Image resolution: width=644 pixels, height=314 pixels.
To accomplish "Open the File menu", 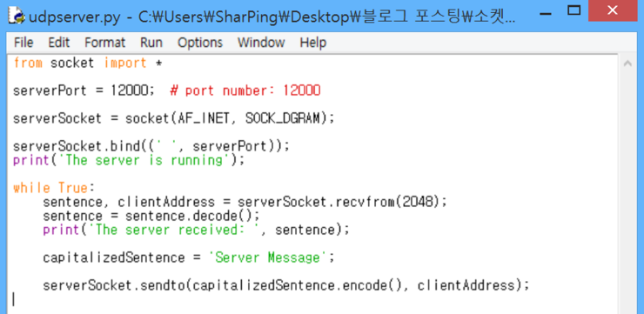I will tap(23, 43).
